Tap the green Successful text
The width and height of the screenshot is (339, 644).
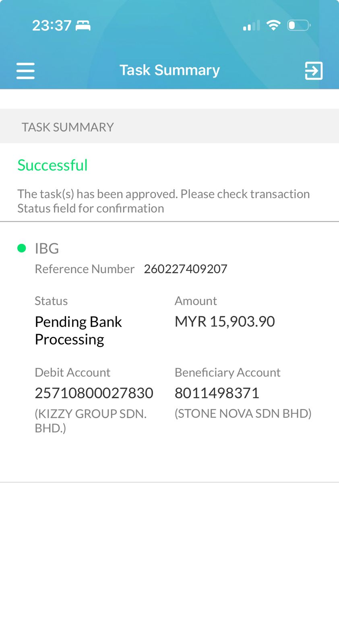[52, 165]
